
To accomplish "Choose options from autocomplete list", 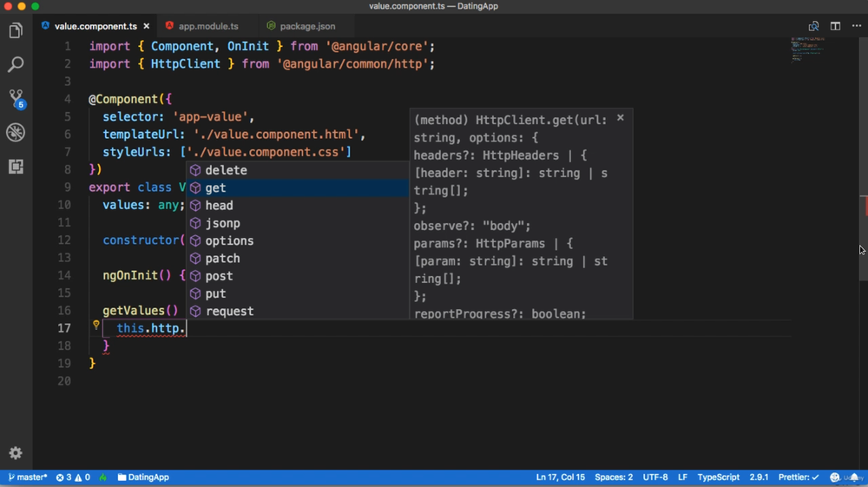I will [297, 240].
